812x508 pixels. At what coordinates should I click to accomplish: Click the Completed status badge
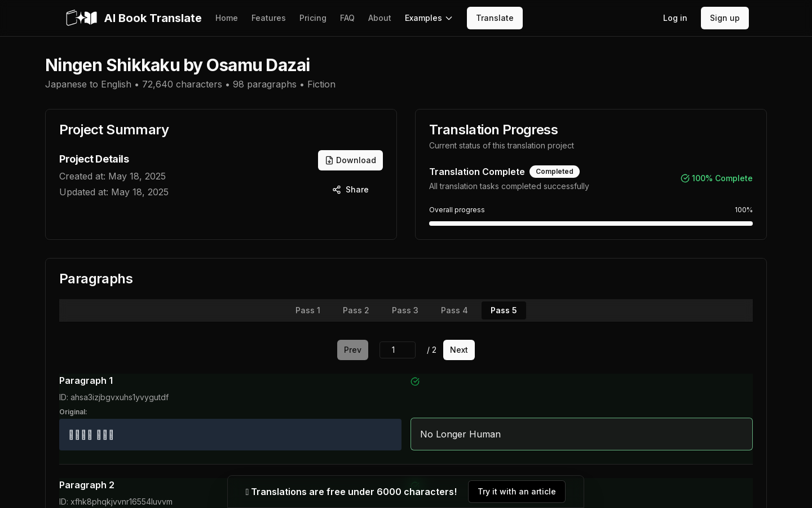554,172
